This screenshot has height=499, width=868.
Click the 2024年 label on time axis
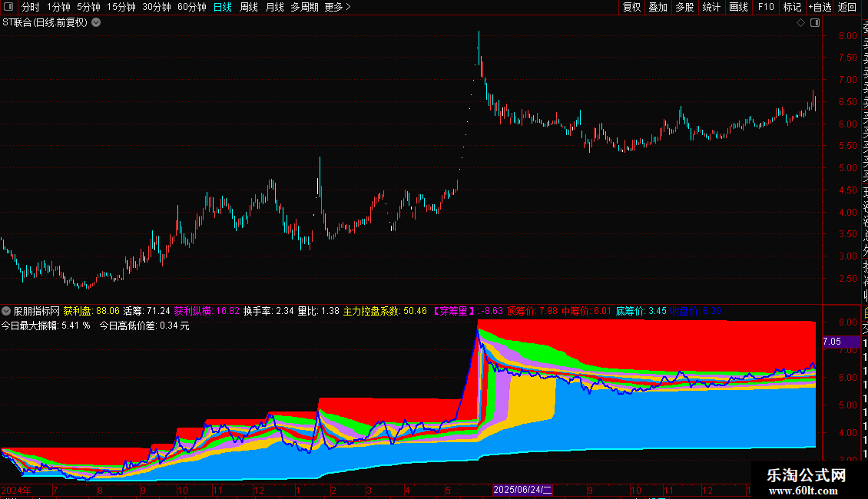(16, 490)
